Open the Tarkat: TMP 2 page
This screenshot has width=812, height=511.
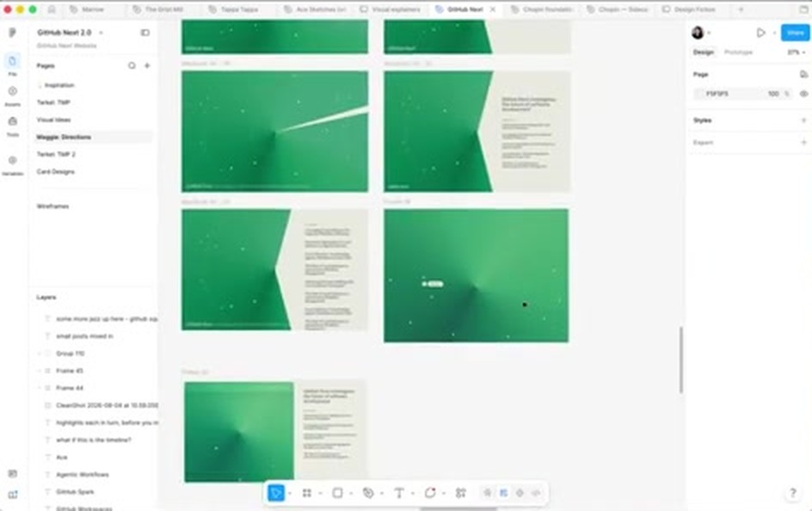point(56,154)
